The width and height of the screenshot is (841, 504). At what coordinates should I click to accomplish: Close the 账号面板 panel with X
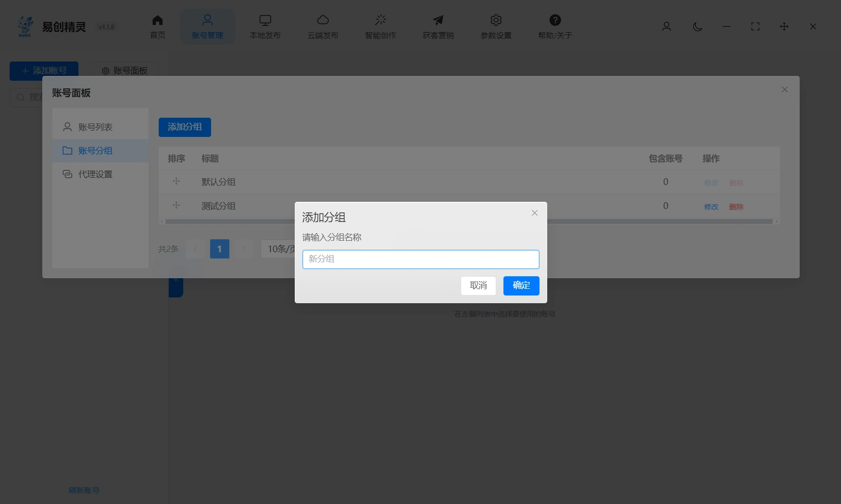coord(785,89)
